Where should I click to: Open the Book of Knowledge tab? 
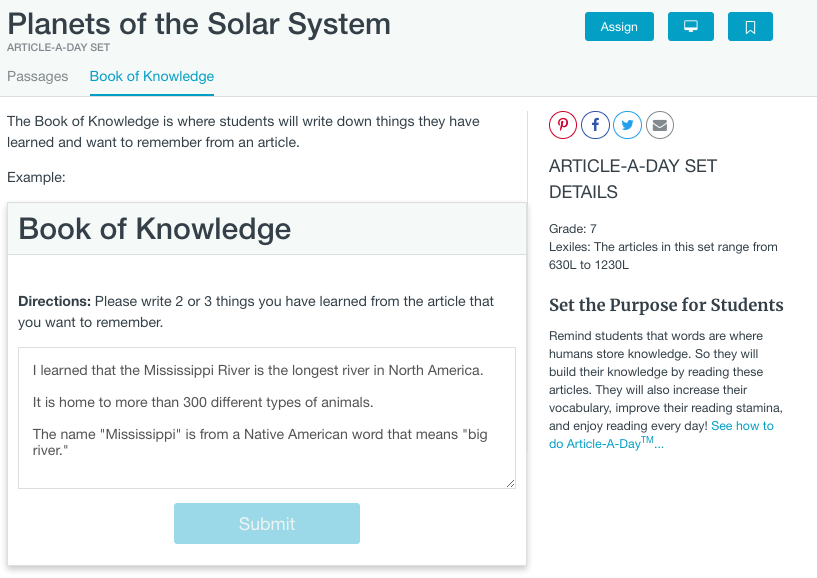pos(151,76)
